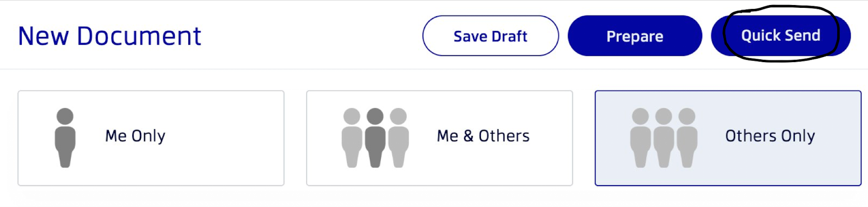This screenshot has height=207, width=868.
Task: Click the grey people icon for Others Only
Action: (x=664, y=138)
